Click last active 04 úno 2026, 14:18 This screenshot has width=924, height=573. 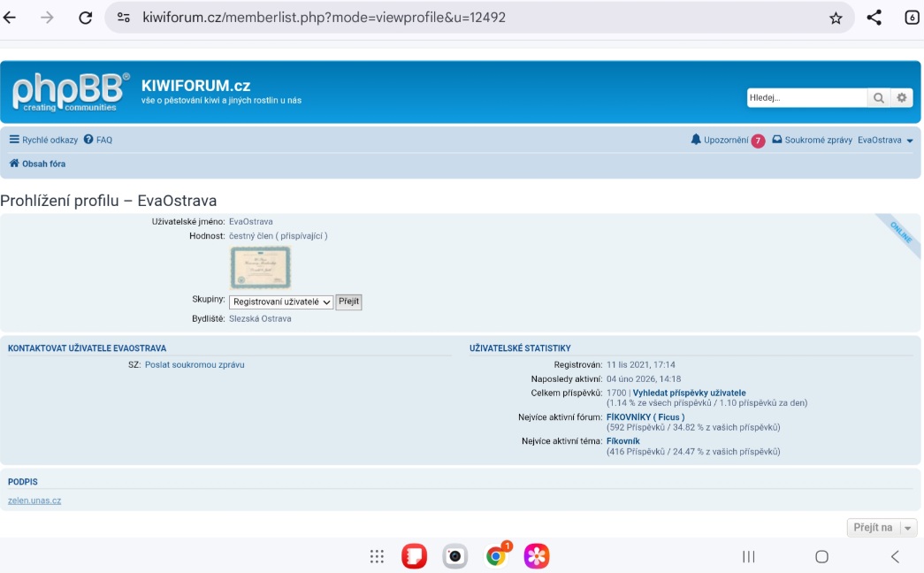coord(644,379)
